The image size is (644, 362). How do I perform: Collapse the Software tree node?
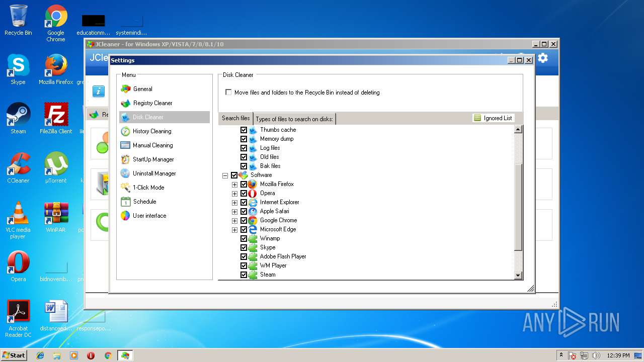[x=225, y=175]
